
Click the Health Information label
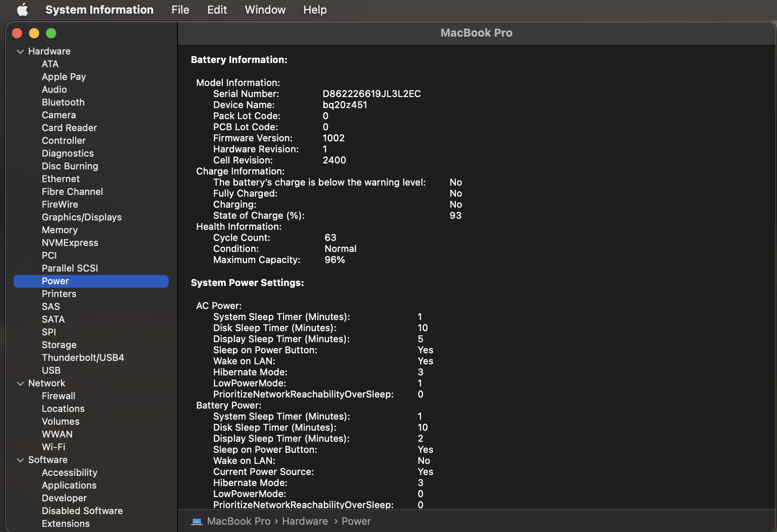pyautogui.click(x=239, y=226)
